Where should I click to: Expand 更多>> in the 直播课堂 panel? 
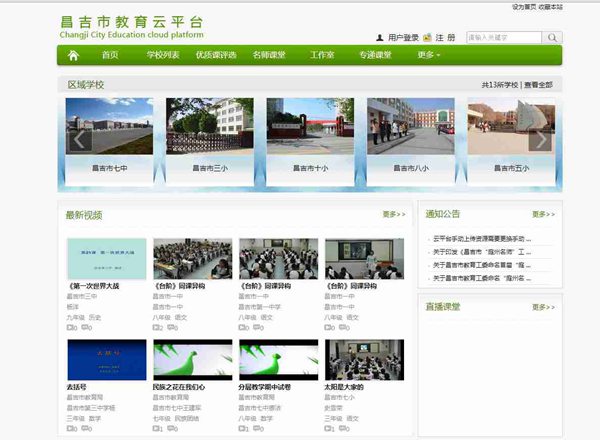[543, 307]
